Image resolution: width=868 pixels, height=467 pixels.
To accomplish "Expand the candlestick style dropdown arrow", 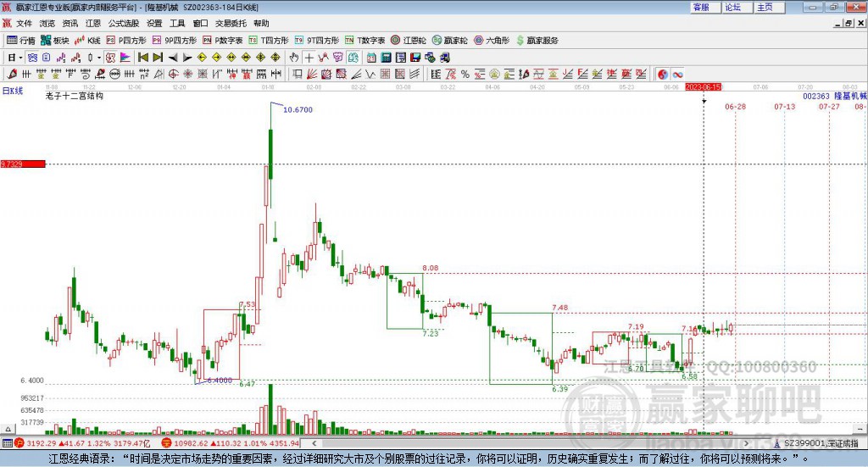I will (x=99, y=58).
